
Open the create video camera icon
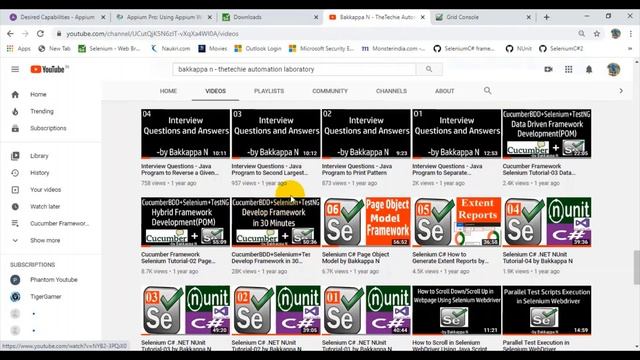[549, 69]
